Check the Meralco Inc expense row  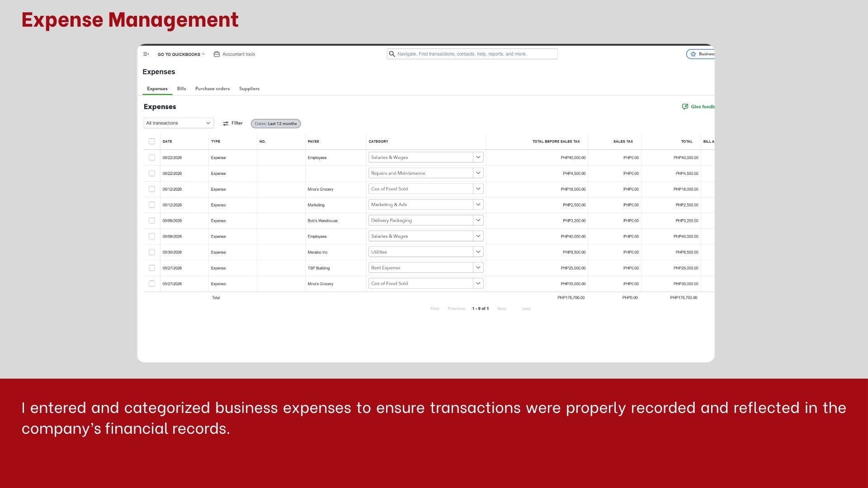tap(152, 252)
